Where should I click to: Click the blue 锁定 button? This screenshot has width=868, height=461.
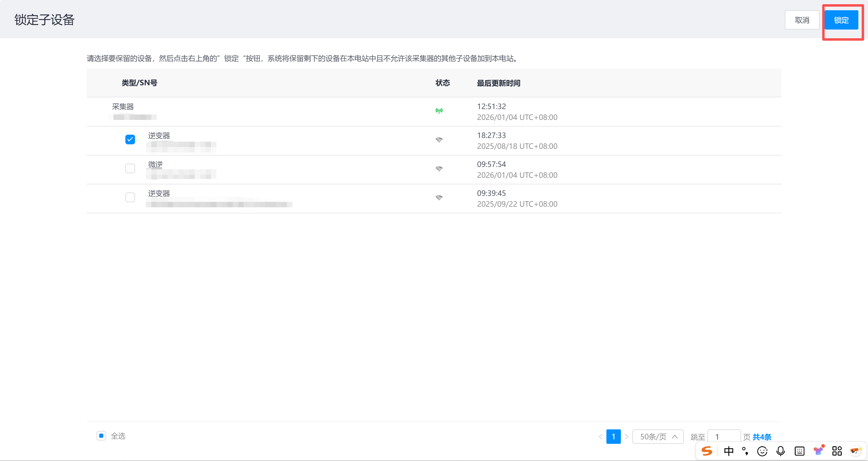tap(841, 20)
